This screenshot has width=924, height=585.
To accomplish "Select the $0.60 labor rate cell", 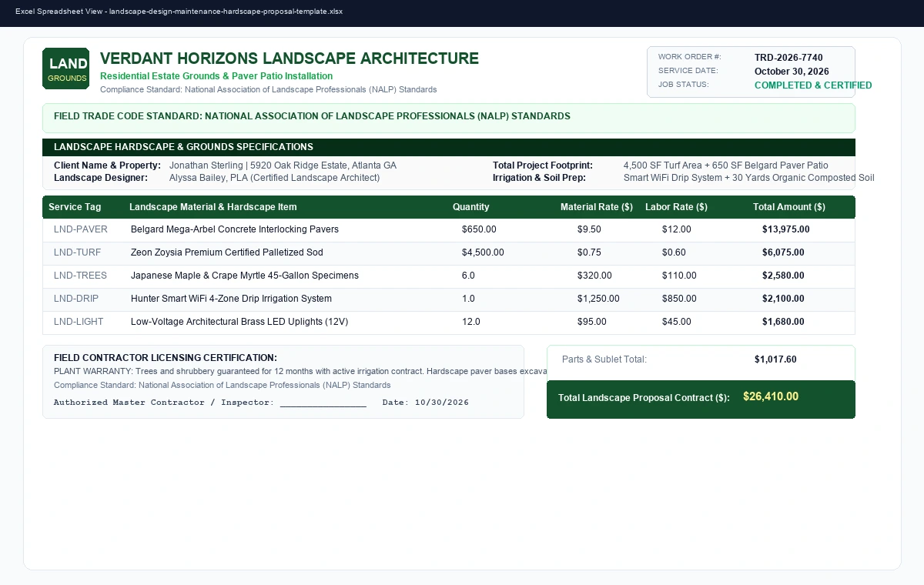I will click(674, 252).
